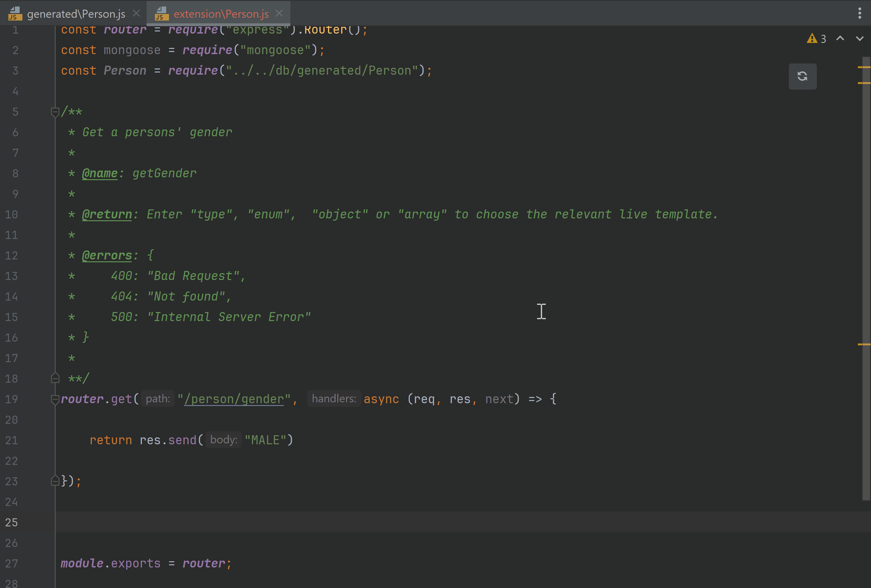Click the JS file icon on generated\Person.js tab
871x588 pixels.
(15, 13)
